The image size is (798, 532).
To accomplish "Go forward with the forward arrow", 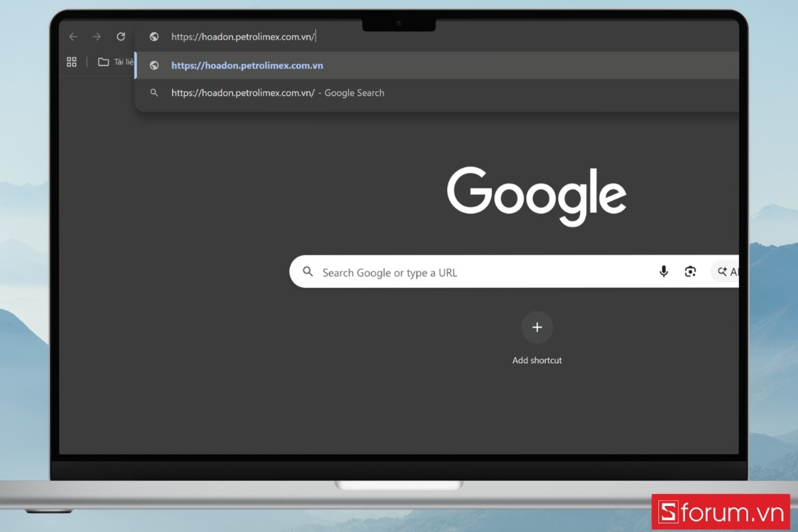I will (x=96, y=37).
